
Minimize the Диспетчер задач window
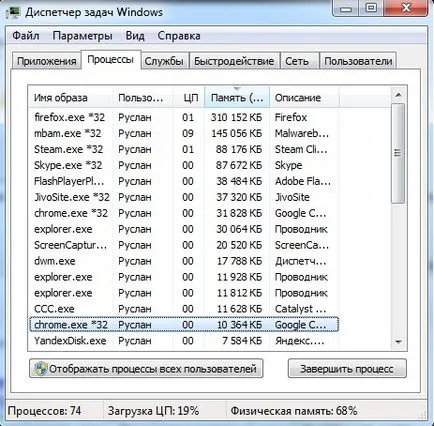click(x=346, y=8)
